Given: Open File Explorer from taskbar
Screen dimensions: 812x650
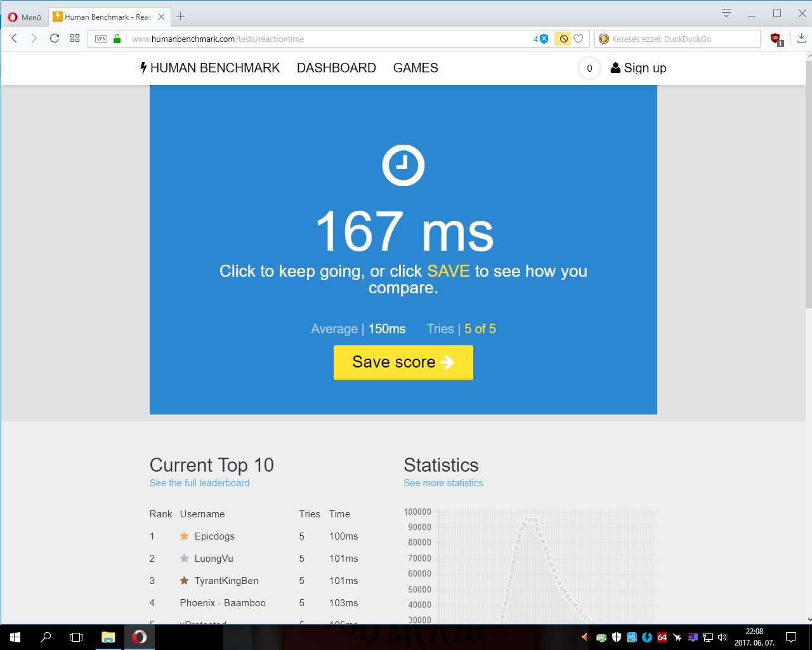Looking at the screenshot, I should pos(108,637).
